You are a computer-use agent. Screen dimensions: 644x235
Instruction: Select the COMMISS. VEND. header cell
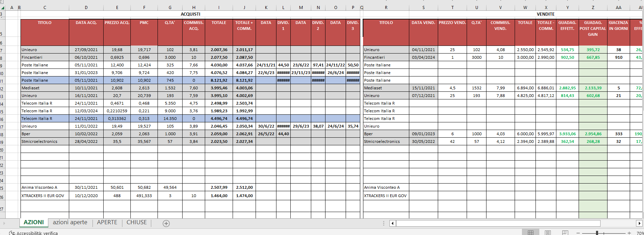tap(500, 32)
